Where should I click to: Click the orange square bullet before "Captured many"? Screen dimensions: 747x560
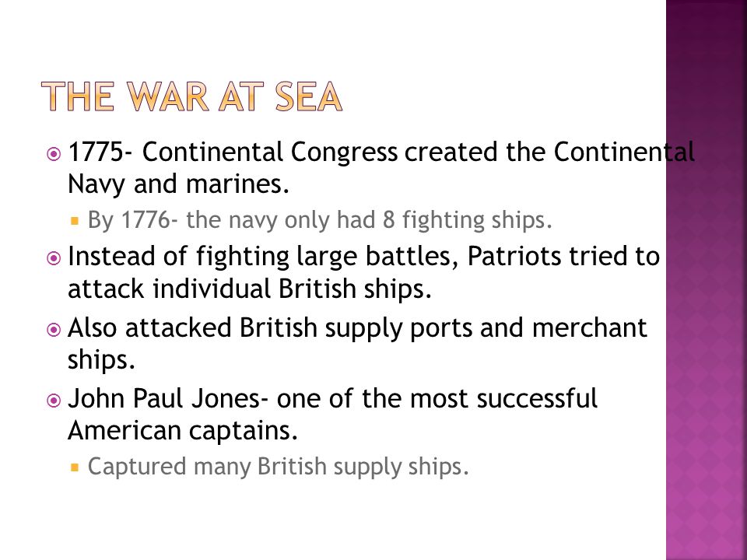74,467
